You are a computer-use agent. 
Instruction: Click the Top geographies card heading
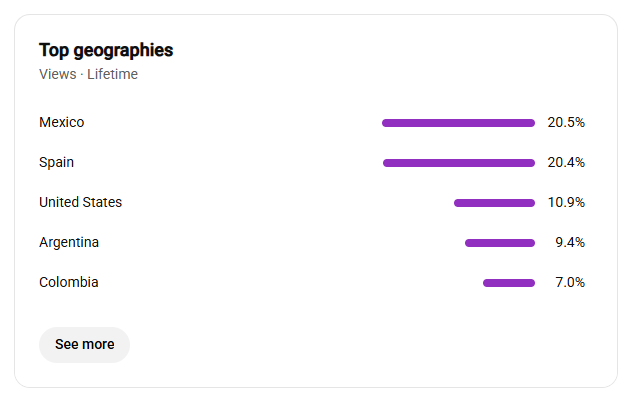106,50
